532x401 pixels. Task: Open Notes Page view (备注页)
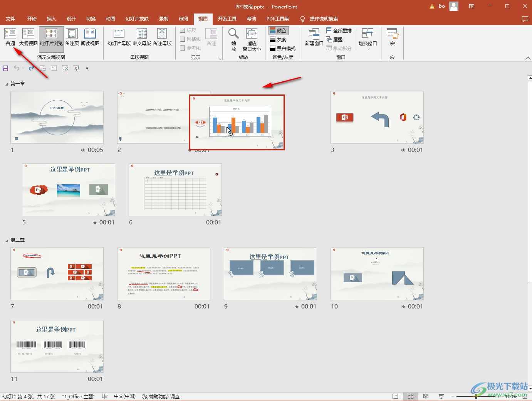72,37
